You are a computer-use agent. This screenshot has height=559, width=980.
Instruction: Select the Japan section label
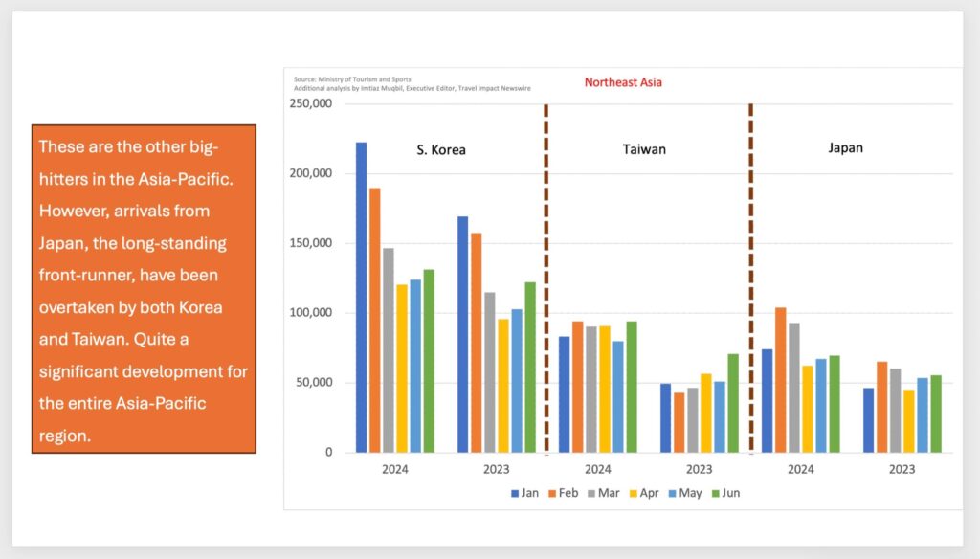845,148
